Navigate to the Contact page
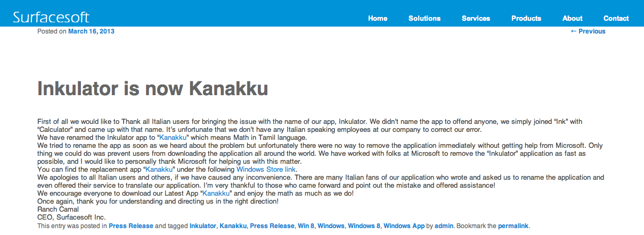 [x=616, y=18]
